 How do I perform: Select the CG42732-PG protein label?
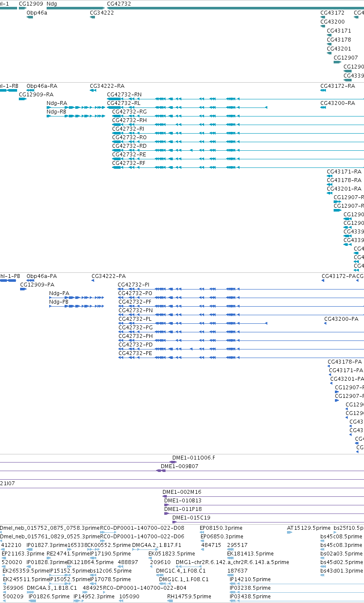pos(135,328)
